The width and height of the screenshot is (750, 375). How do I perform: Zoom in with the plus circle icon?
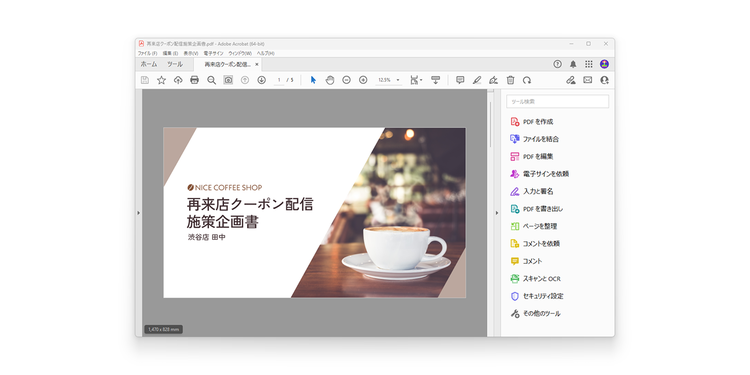coord(363,80)
